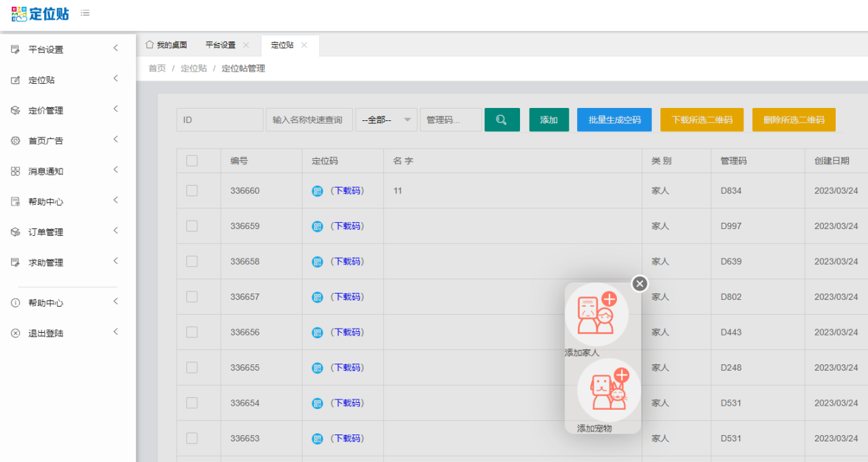Click QR code icon for row 336660
Viewport: 868px width, 462px height.
(x=317, y=191)
